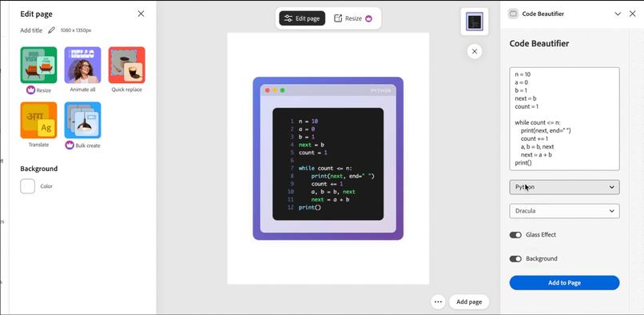Toggle the Background switch
This screenshot has height=315, width=644.
tap(515, 259)
